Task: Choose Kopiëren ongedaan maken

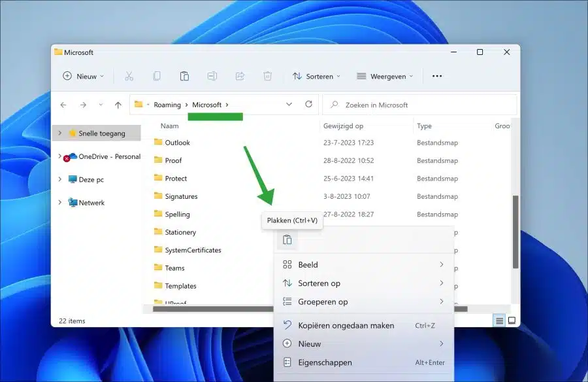Action: coord(364,325)
